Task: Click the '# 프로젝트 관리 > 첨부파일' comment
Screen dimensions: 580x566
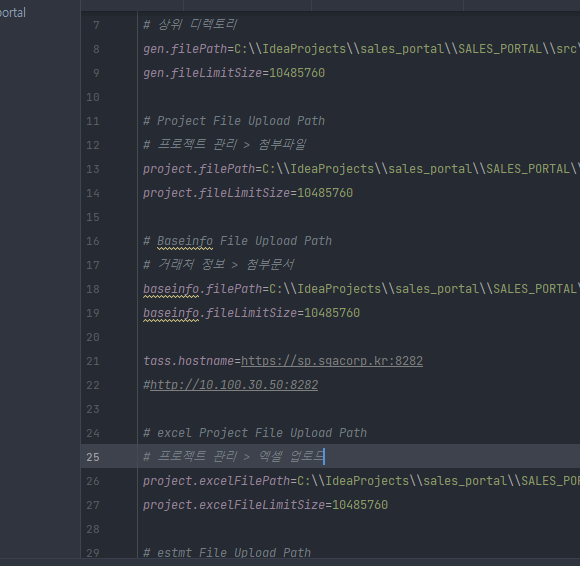Action: point(225,145)
